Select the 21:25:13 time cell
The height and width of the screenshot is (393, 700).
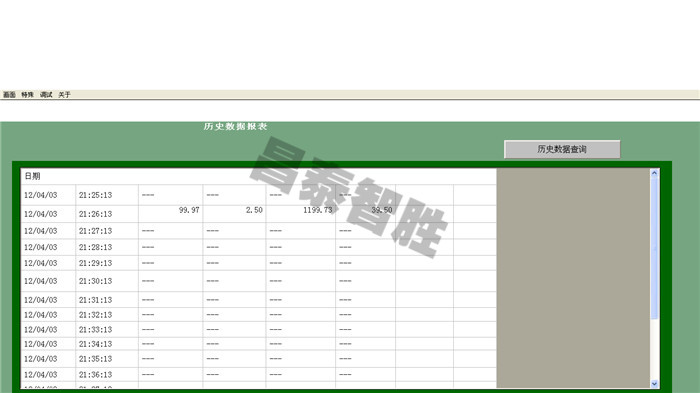pyautogui.click(x=107, y=195)
